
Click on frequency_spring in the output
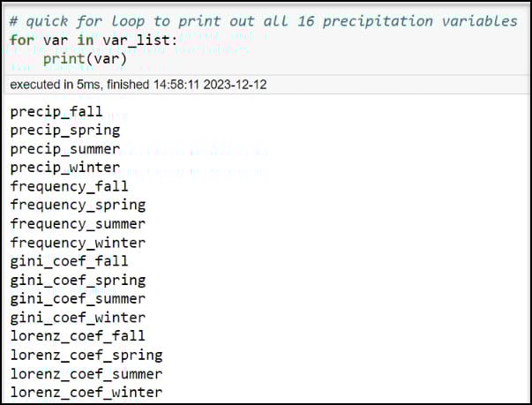[x=79, y=205]
